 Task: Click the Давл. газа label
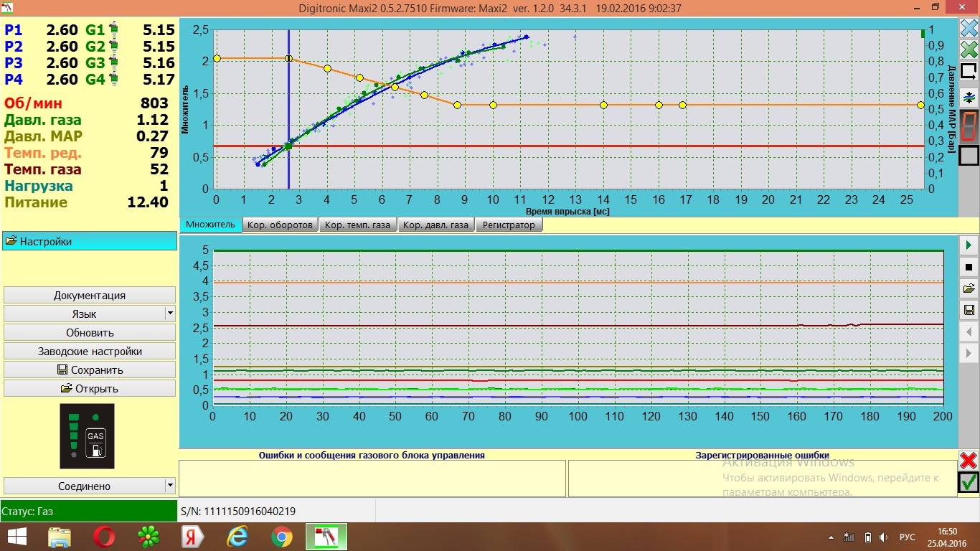(43, 120)
